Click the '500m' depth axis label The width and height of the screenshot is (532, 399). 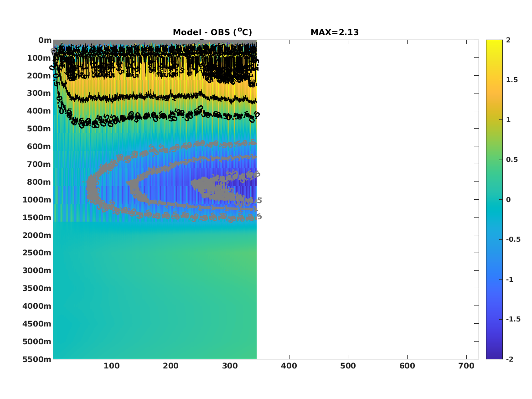click(x=39, y=129)
